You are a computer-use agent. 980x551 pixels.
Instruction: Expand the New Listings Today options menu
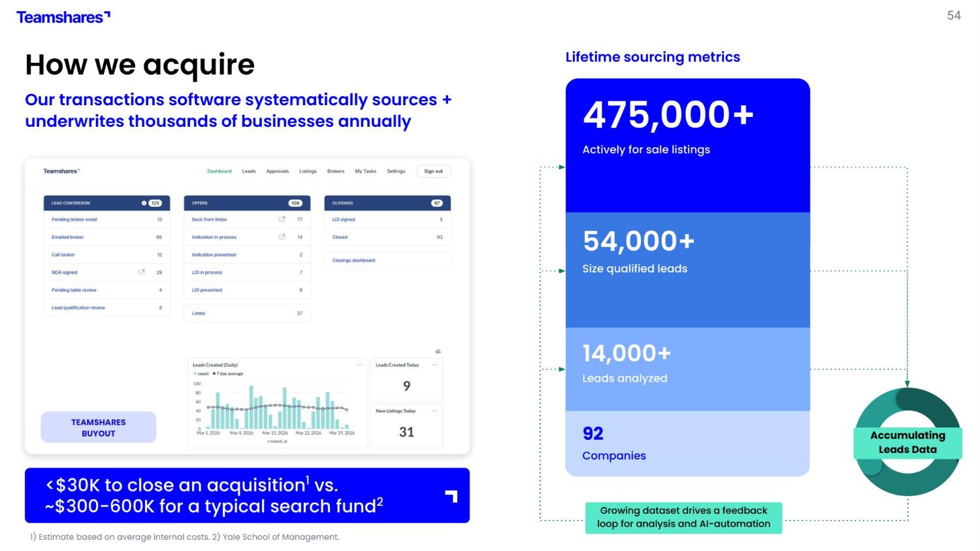435,410
